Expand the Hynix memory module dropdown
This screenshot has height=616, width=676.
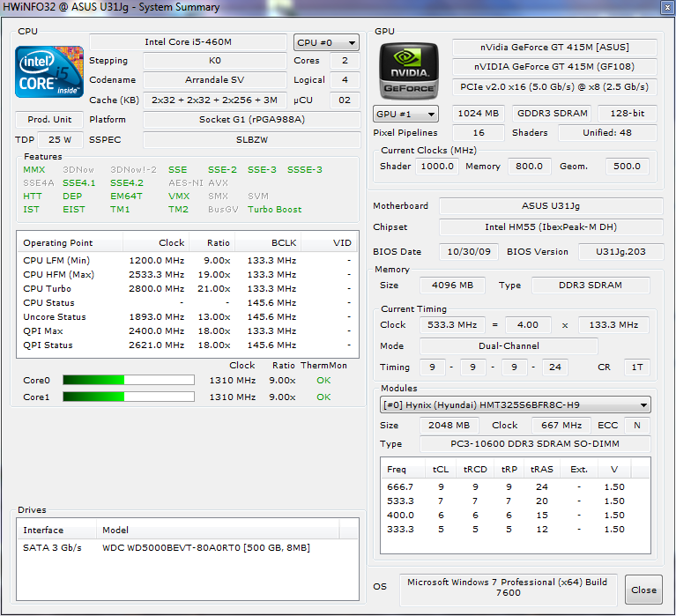coord(516,404)
